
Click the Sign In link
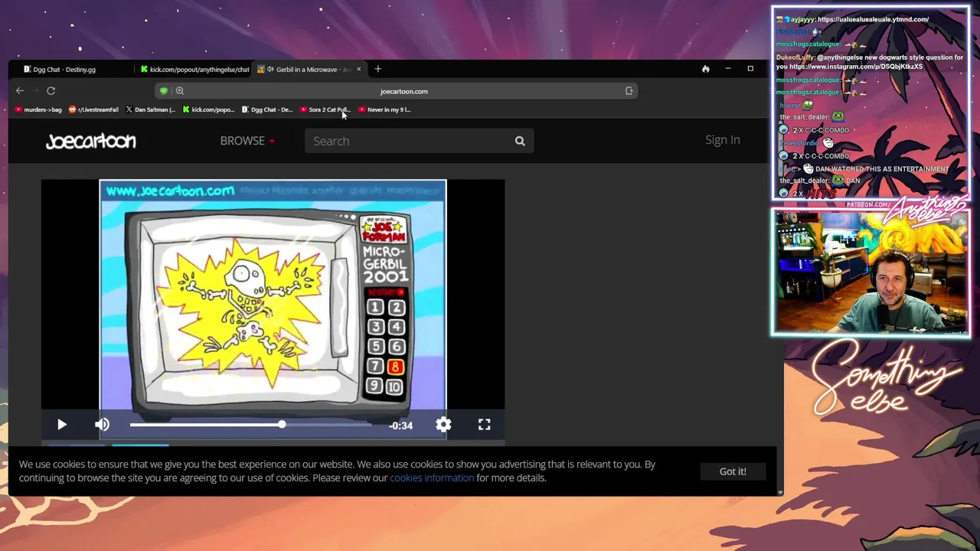click(x=722, y=140)
